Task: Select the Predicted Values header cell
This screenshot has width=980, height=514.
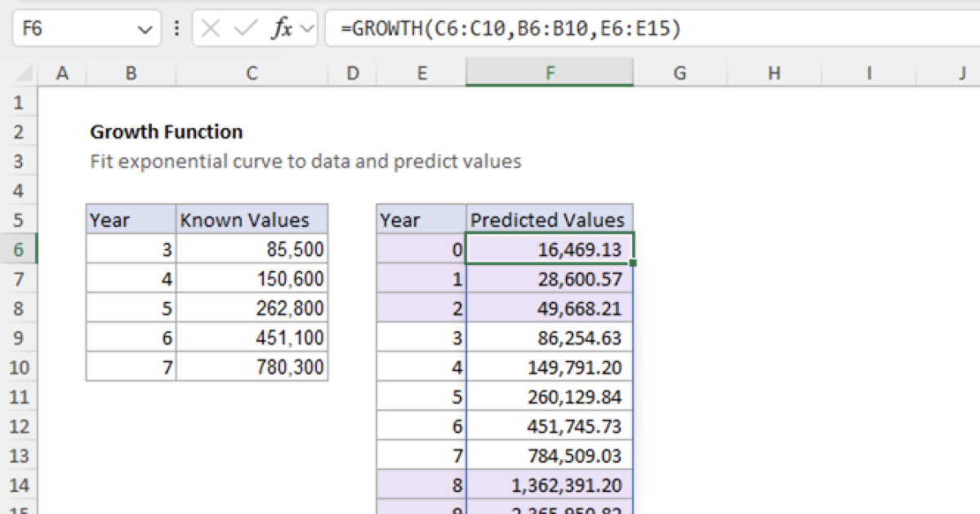Action: point(549,219)
